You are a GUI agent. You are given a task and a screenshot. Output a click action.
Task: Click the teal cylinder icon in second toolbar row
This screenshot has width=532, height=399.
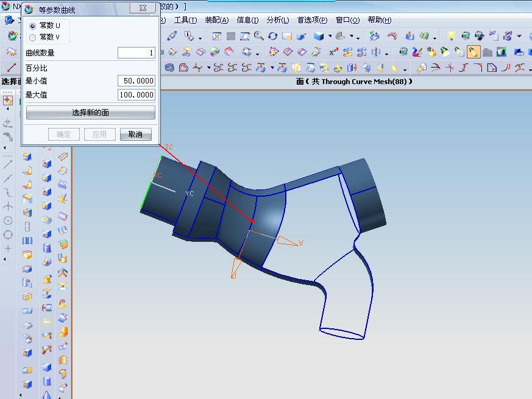tap(501, 52)
